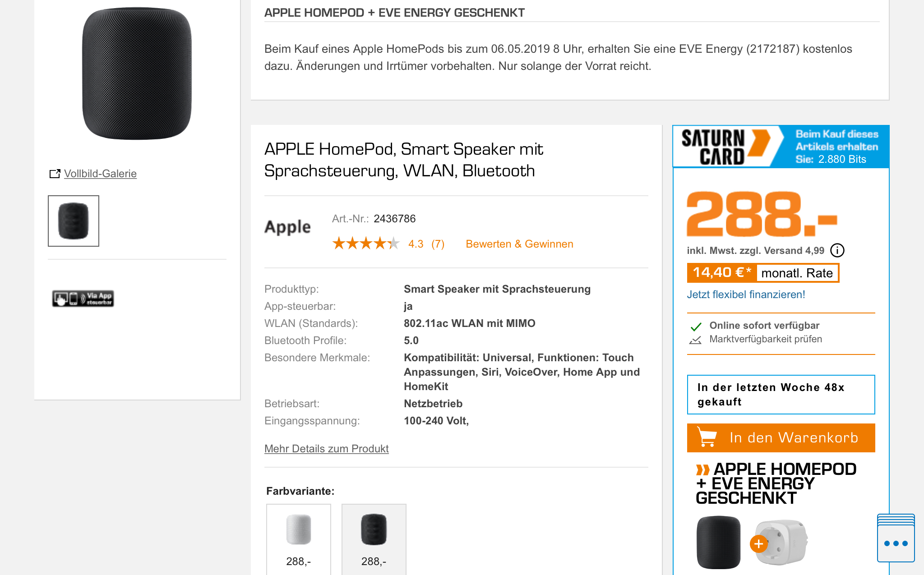Screen dimensions: 924x575
Task: Open Jetzt flexibel finanzieren link
Action: [746, 294]
